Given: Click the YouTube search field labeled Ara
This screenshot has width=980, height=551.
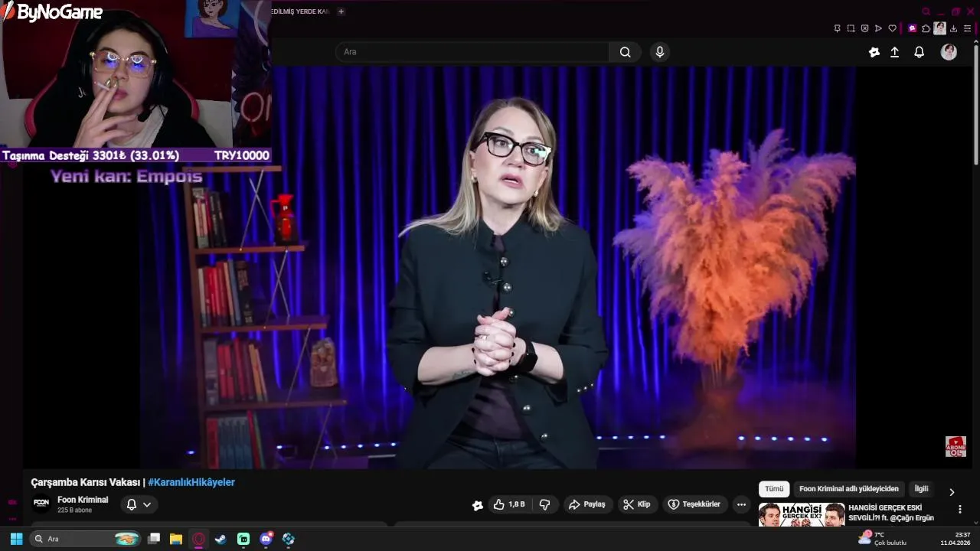Looking at the screenshot, I should coord(472,52).
